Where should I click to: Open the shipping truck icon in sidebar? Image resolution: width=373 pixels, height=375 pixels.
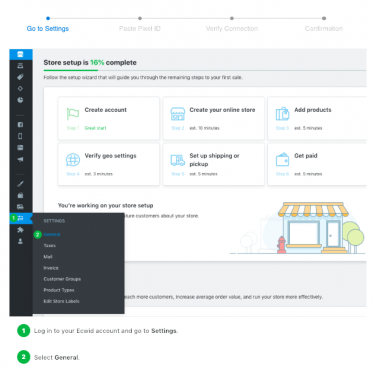coord(20,207)
